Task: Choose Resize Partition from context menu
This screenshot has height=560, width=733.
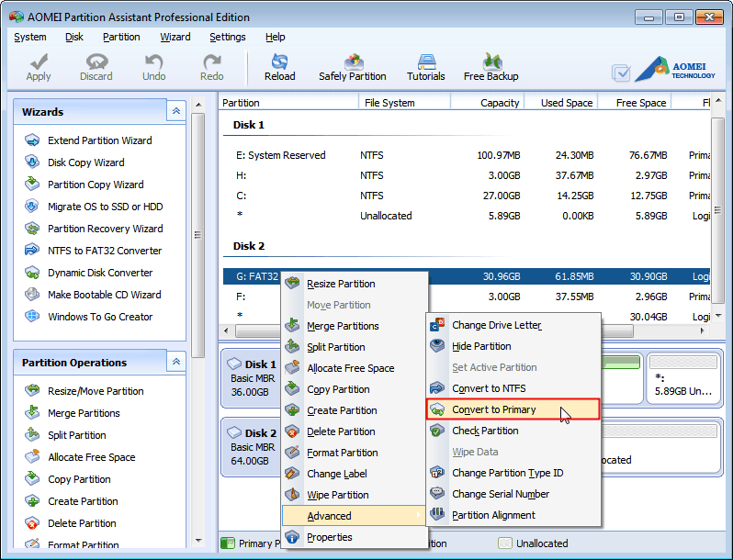Action: pos(354,284)
